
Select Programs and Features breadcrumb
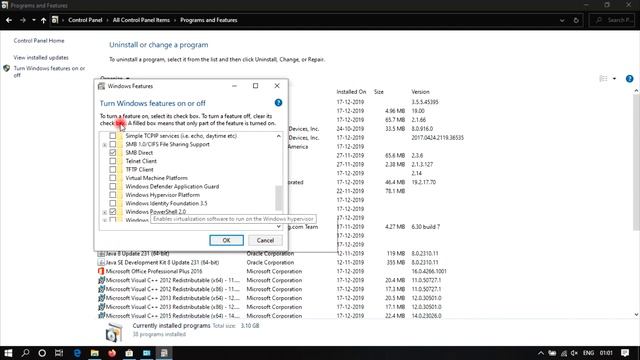(x=209, y=20)
